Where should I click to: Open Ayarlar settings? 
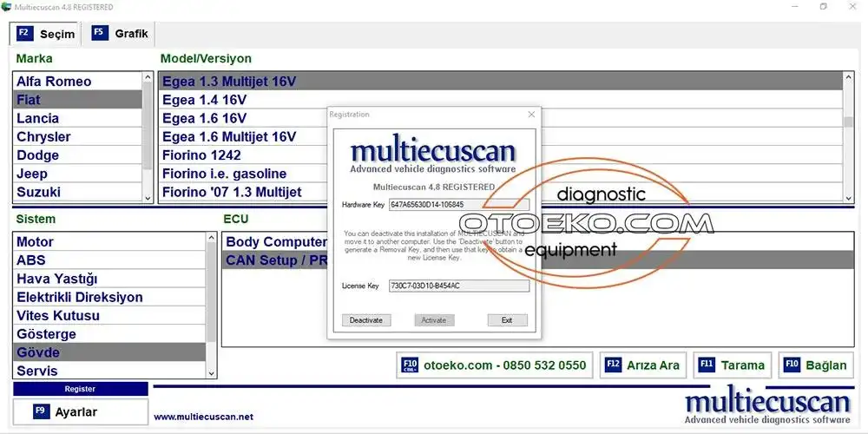pos(80,411)
